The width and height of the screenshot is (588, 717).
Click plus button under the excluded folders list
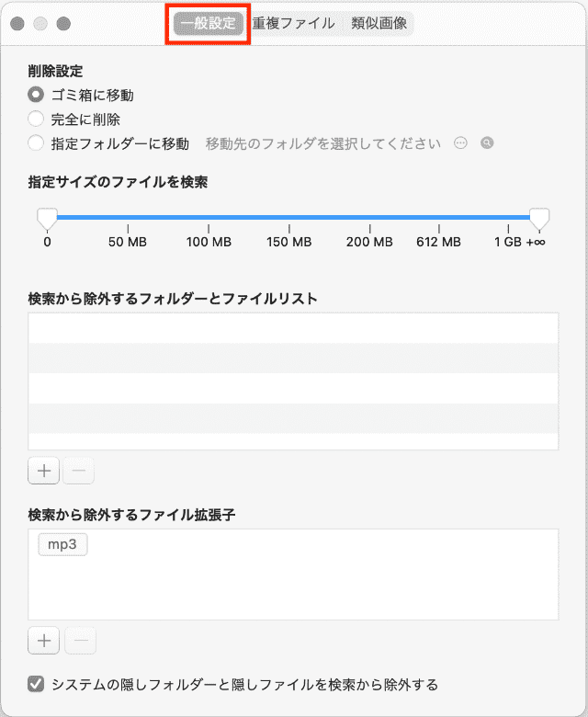pyautogui.click(x=43, y=472)
